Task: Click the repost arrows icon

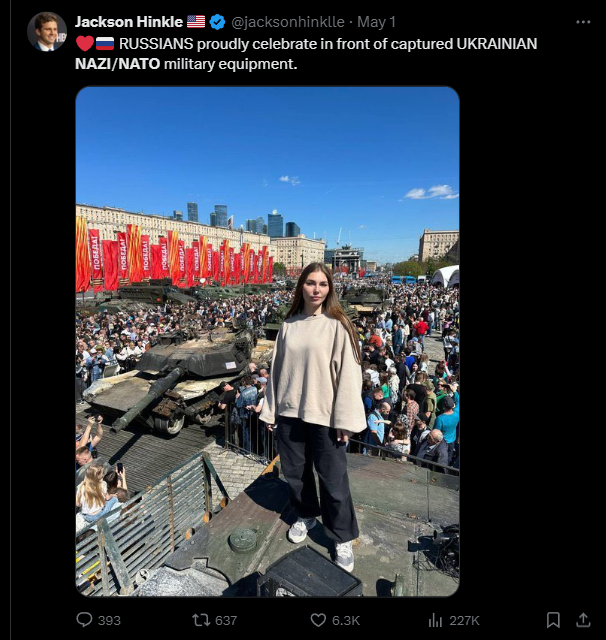Action: pos(201,620)
